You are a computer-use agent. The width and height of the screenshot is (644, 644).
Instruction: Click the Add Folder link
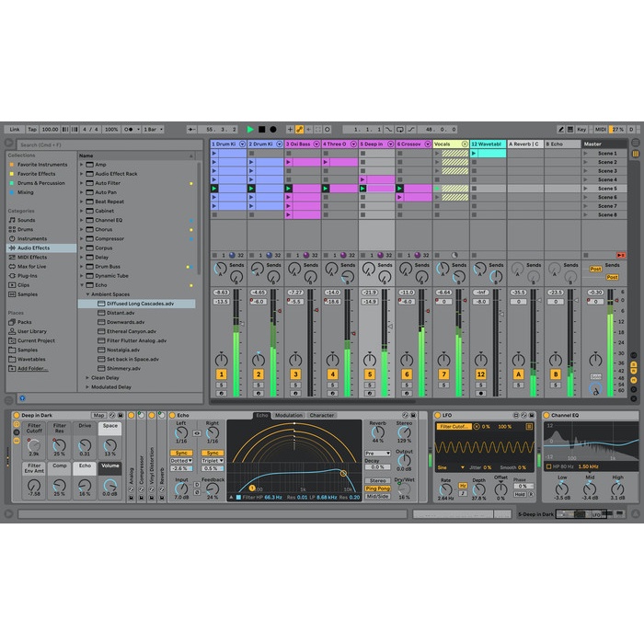pyautogui.click(x=32, y=368)
